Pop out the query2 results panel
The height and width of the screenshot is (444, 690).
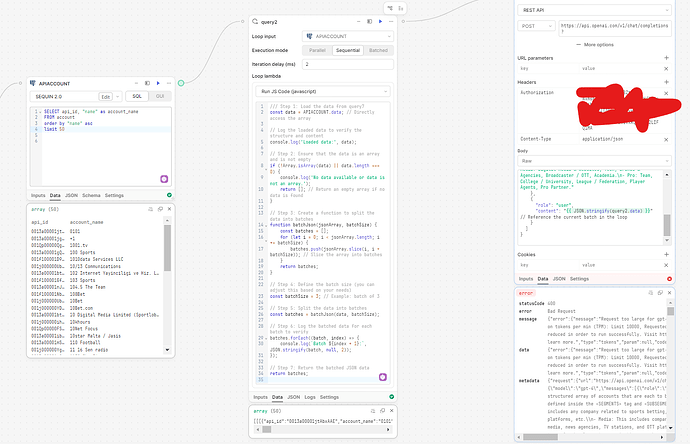(382, 411)
